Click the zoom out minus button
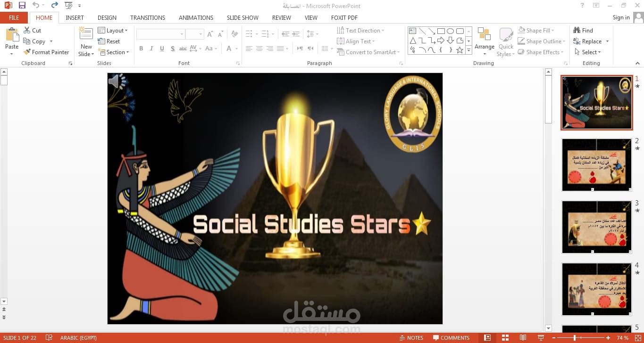The image size is (644, 343). (x=553, y=338)
